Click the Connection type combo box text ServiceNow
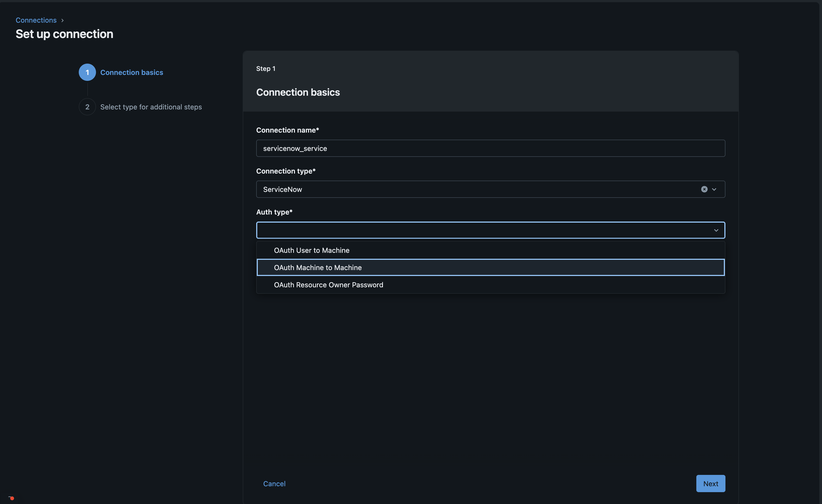The width and height of the screenshot is (822, 504). 283,189
